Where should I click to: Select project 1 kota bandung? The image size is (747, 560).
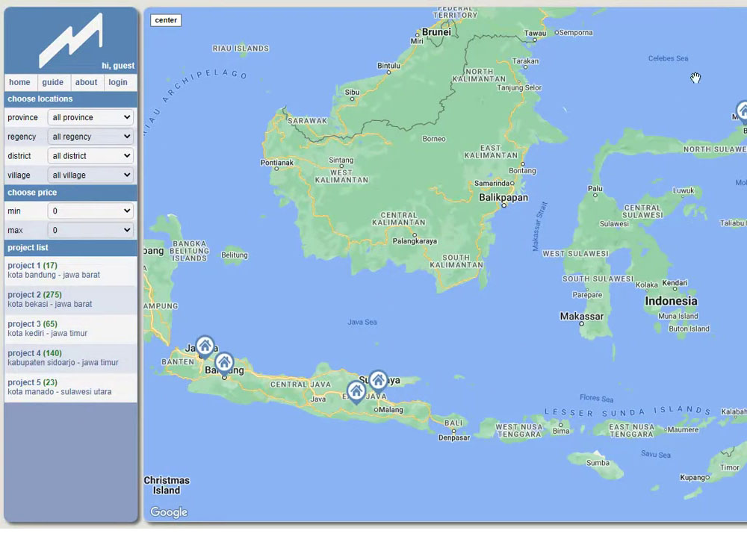(70, 270)
